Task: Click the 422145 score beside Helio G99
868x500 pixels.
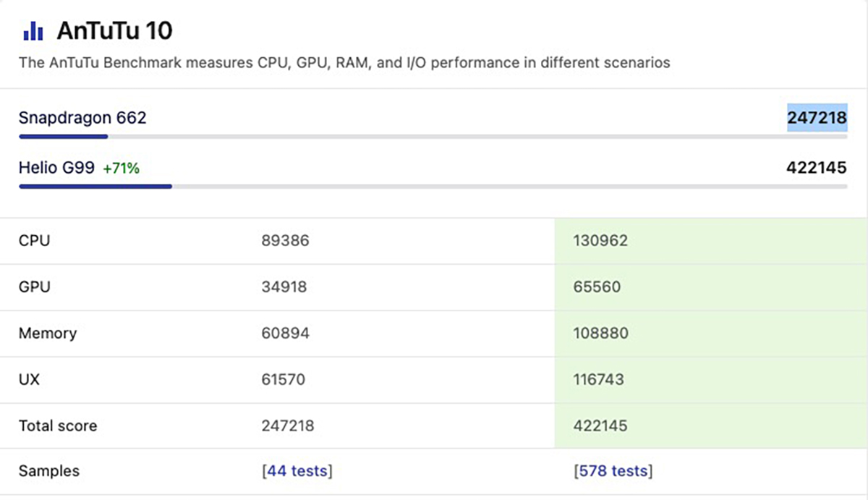Action: point(816,168)
